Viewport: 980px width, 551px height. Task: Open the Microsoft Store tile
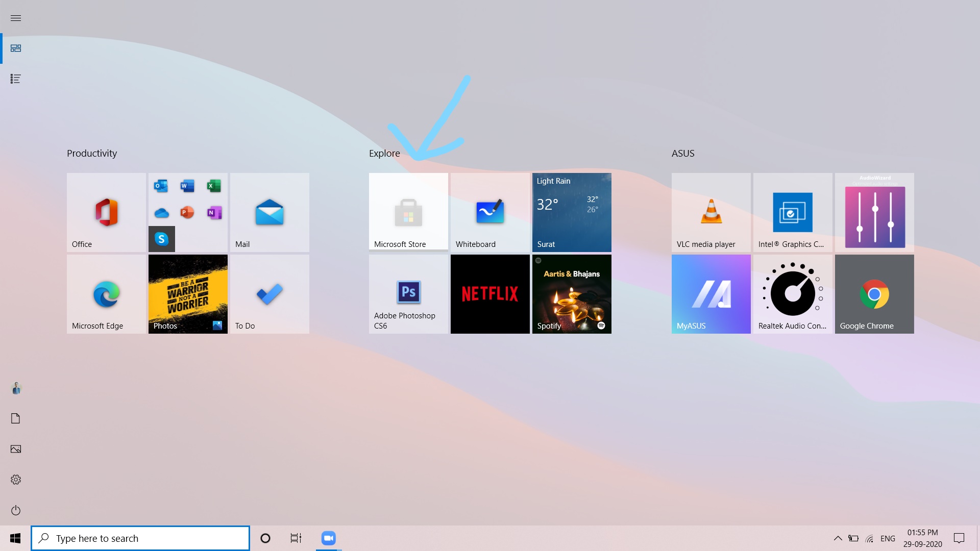click(x=408, y=212)
